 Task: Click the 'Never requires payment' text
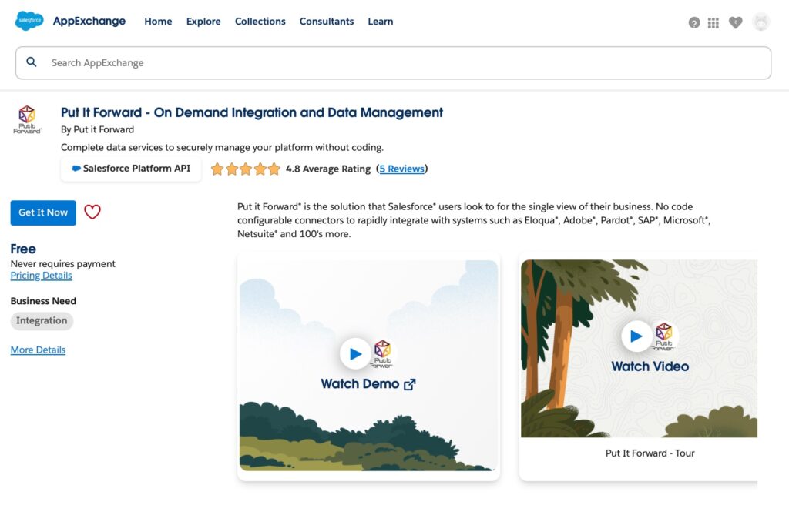tap(63, 263)
